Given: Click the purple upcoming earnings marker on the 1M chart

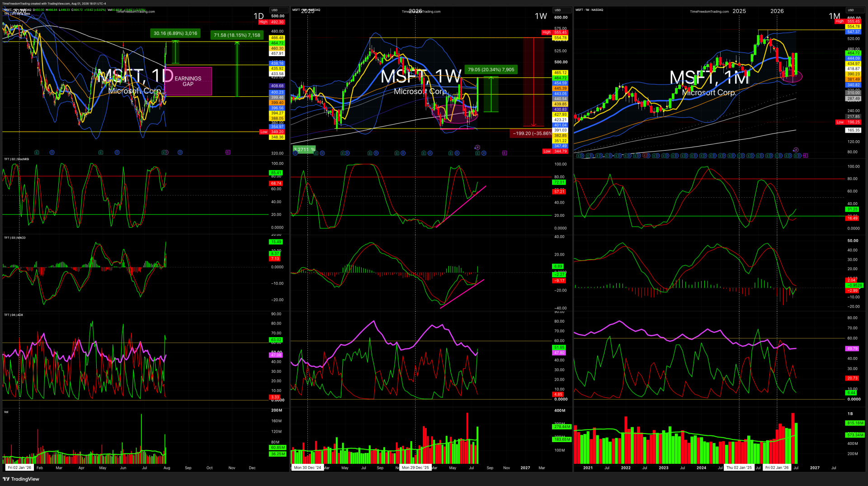Looking at the screenshot, I should (805, 156).
